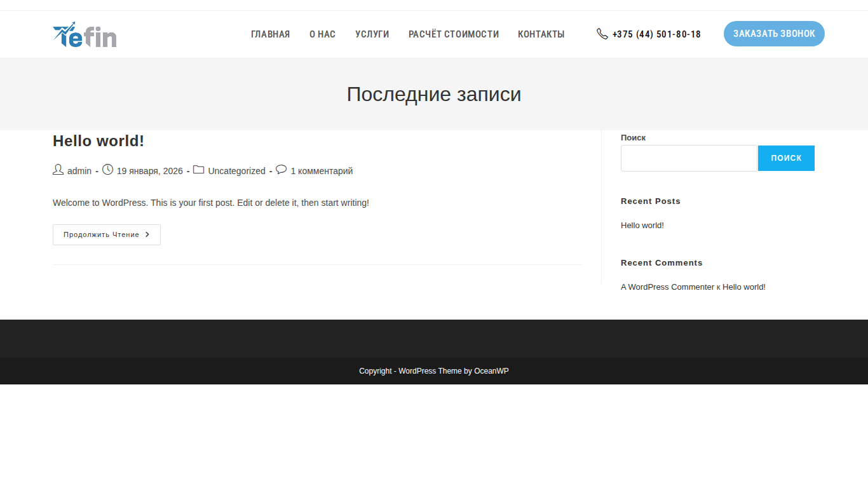Click the phone handset icon
This screenshot has height=488, width=868.
[x=602, y=34]
